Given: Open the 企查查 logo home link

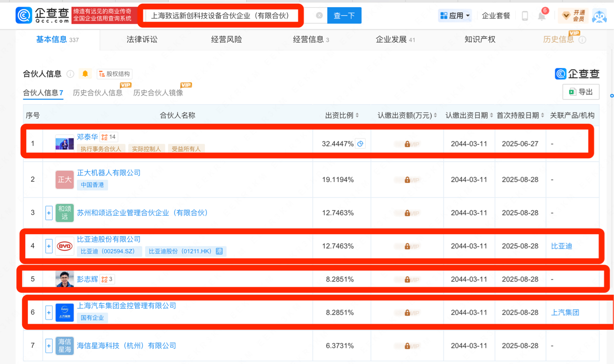Looking at the screenshot, I should click(x=42, y=15).
